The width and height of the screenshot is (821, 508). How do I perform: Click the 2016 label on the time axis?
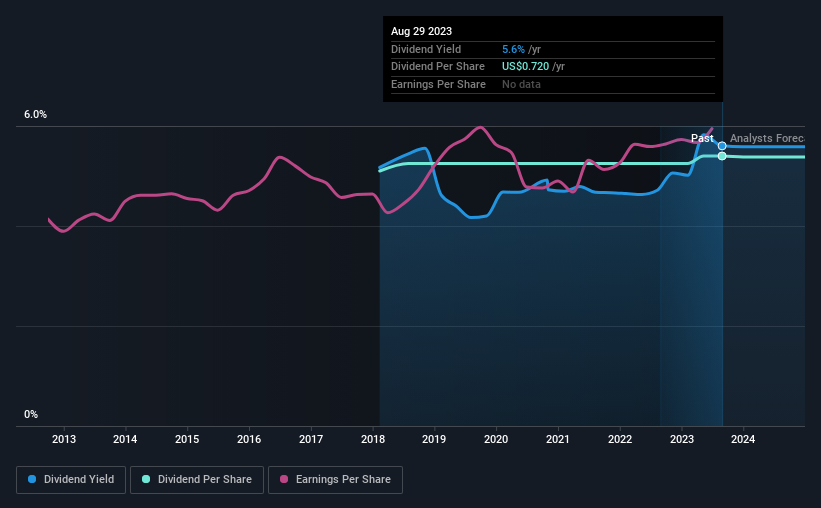coord(249,439)
